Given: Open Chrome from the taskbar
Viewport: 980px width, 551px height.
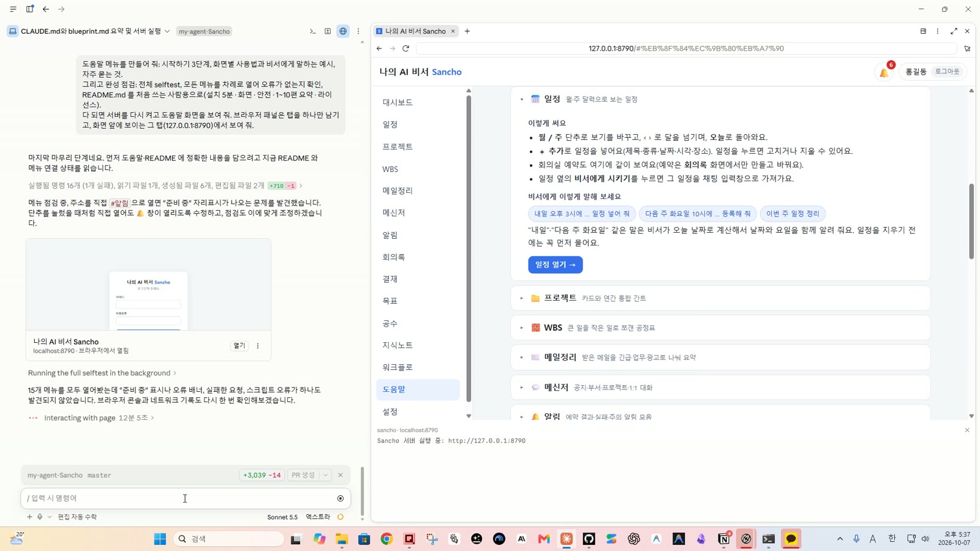Looking at the screenshot, I should tap(386, 539).
